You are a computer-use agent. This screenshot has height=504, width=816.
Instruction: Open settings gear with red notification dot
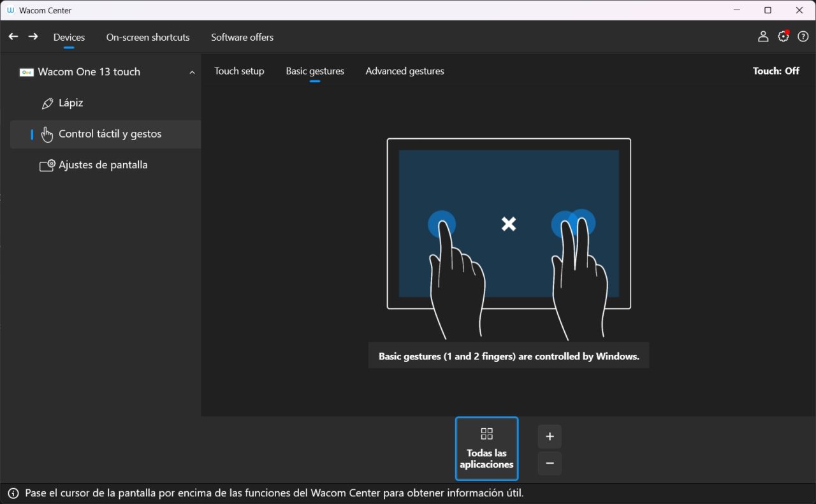(x=783, y=36)
